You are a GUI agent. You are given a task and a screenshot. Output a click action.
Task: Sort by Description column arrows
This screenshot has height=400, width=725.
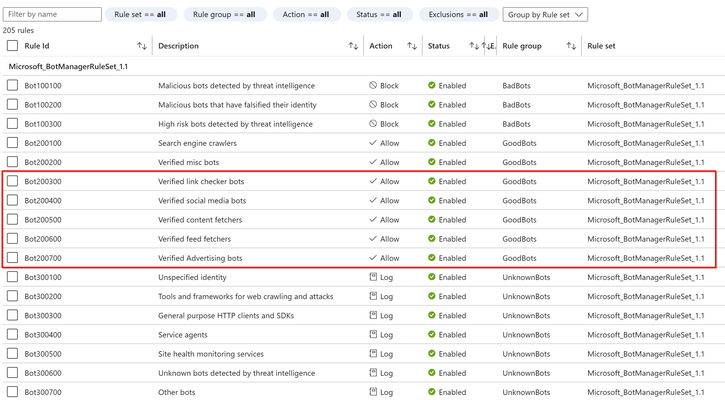coord(353,46)
